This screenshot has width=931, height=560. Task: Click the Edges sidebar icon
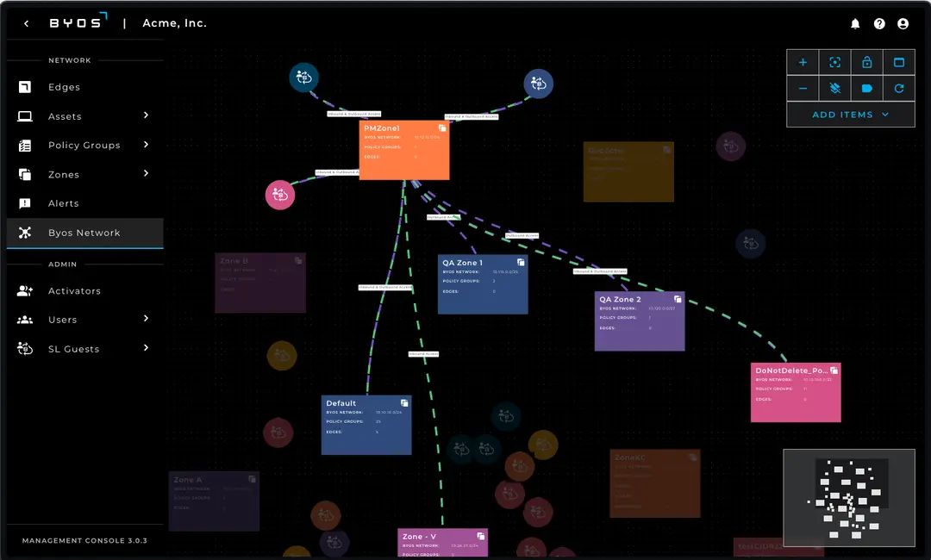(25, 87)
